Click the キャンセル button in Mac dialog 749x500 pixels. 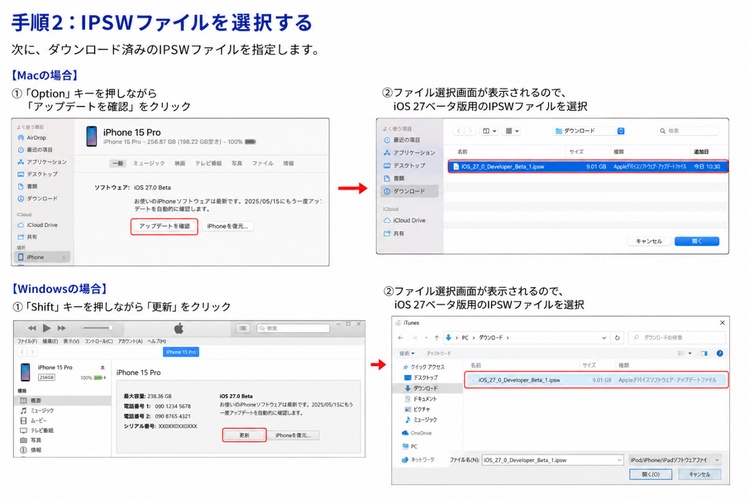coord(649,241)
